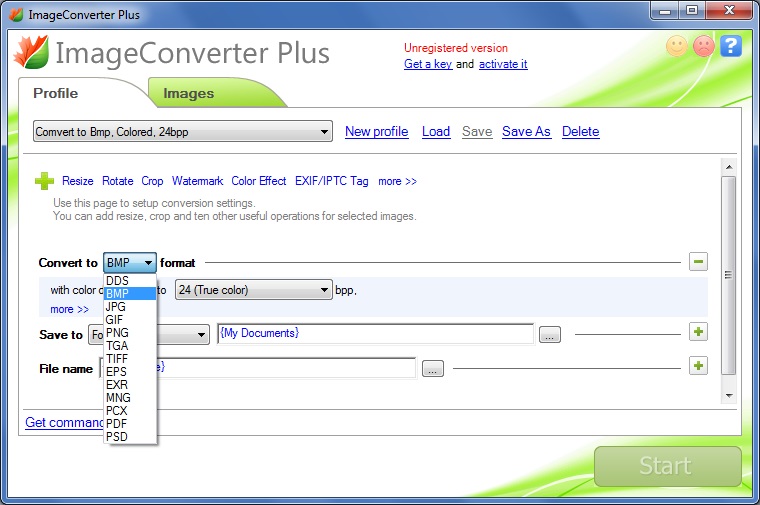The width and height of the screenshot is (760, 505).
Task: Click the green plus on the Save to row
Action: pyautogui.click(x=698, y=332)
